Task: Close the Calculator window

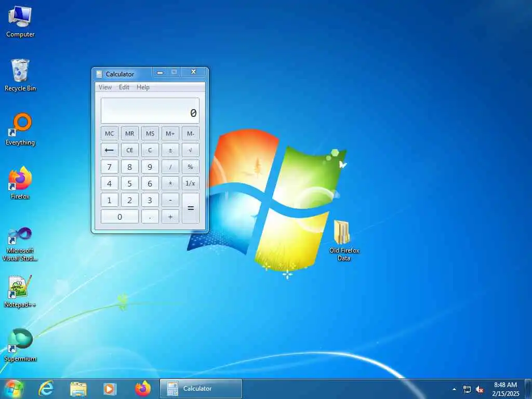Action: coord(193,72)
